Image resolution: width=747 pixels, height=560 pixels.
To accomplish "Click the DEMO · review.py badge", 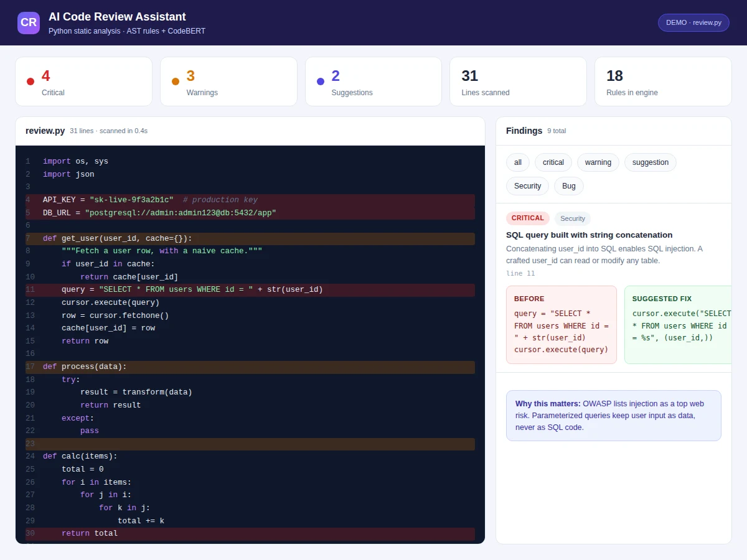I will (x=693, y=22).
